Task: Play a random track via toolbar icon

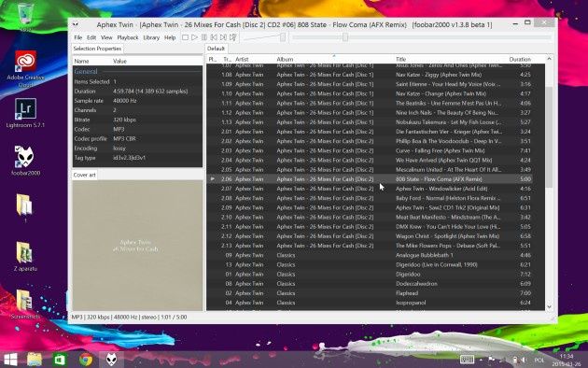Action: coord(233,37)
